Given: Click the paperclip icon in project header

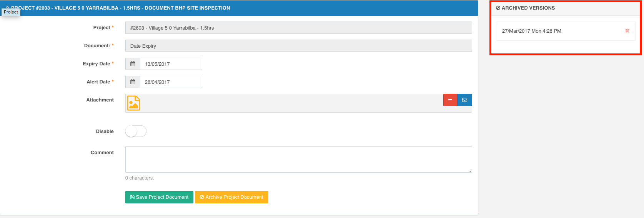Looking at the screenshot, I should click(7, 8).
